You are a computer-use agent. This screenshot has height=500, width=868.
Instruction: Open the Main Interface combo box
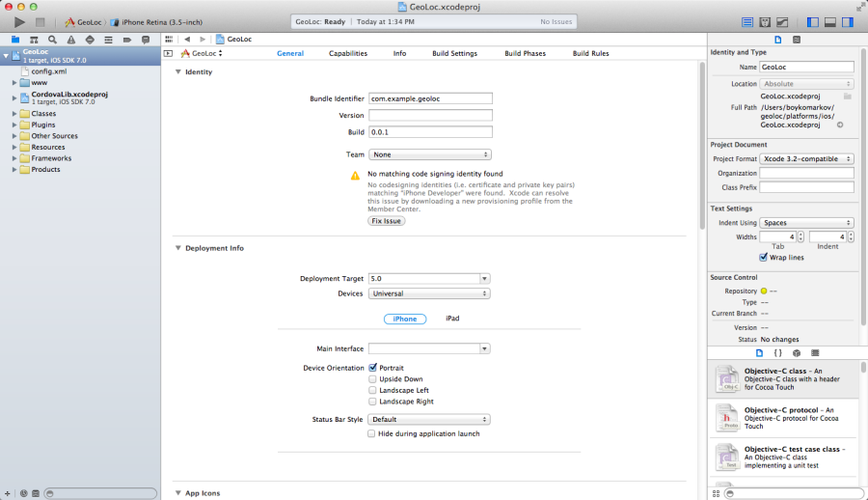[484, 348]
